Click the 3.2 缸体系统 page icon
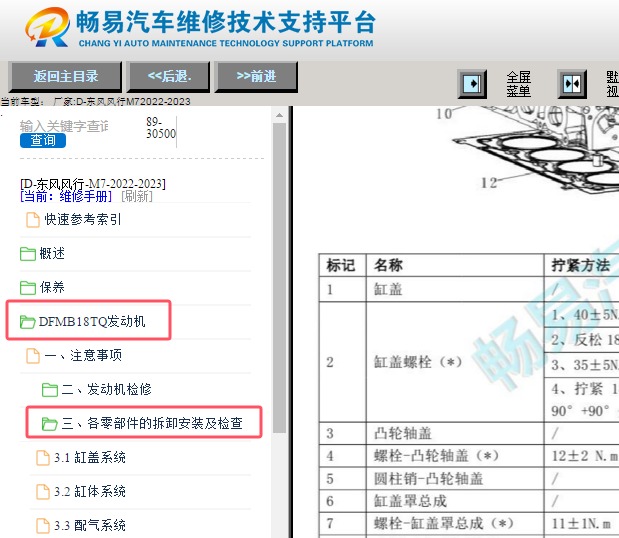 pos(43,492)
